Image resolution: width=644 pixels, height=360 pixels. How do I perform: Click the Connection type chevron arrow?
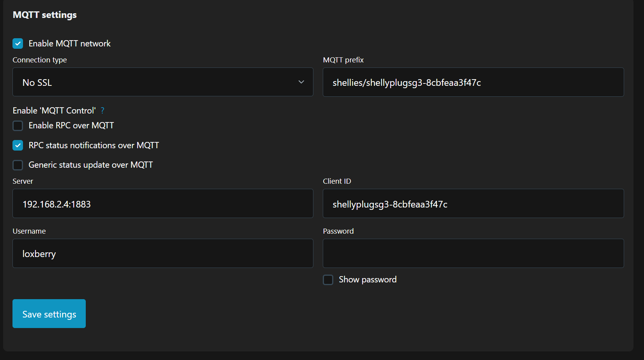click(301, 82)
